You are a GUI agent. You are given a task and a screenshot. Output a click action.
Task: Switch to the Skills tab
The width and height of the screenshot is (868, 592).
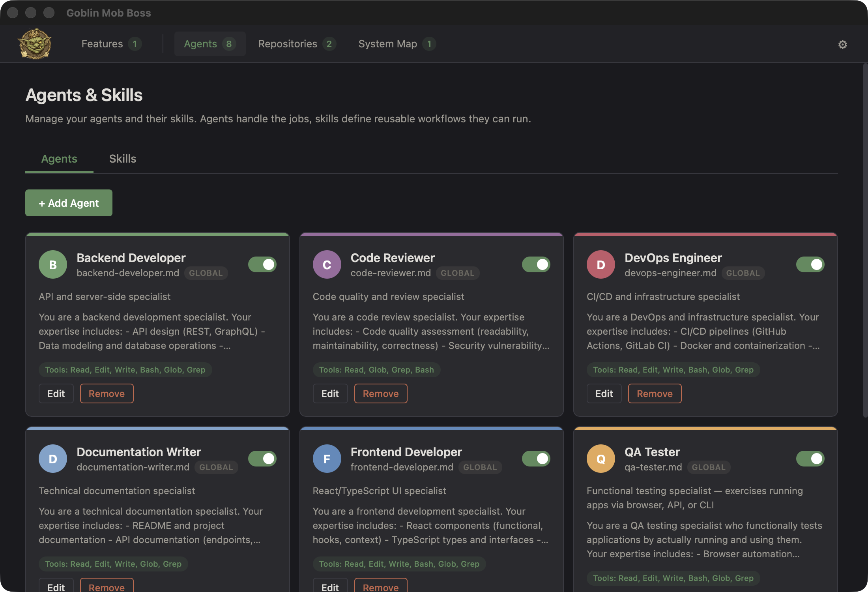123,159
